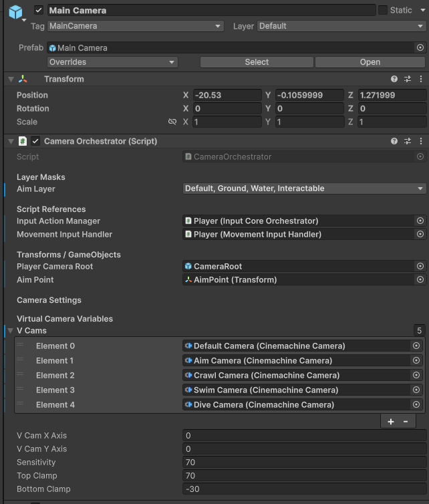This screenshot has height=504, width=429.
Task: Click the Main Camera GameObject cube icon
Action: [x=15, y=12]
